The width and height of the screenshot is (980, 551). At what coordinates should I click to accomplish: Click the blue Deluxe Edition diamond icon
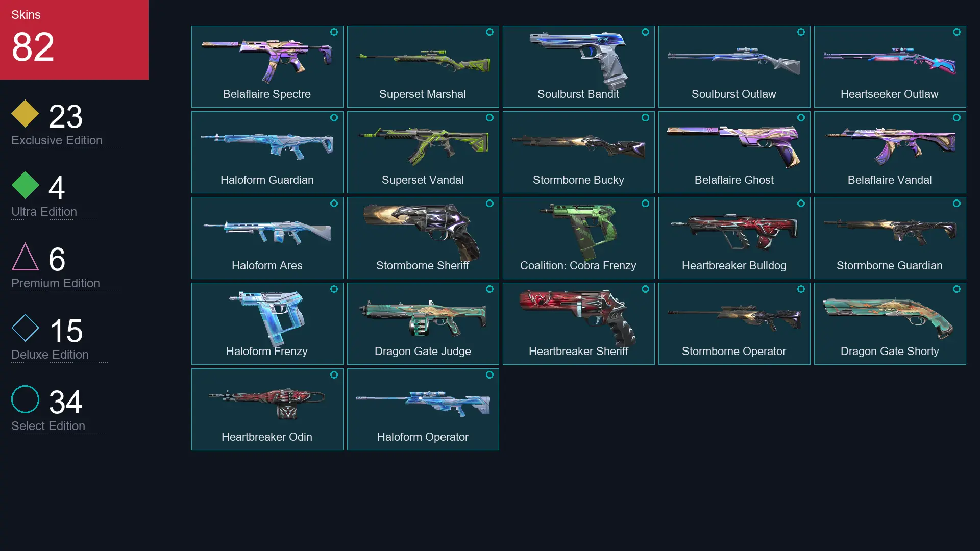pos(25,328)
